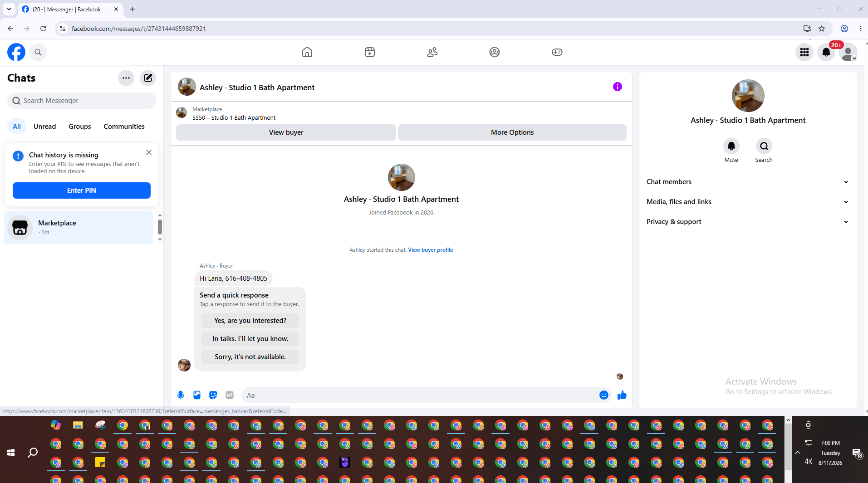Open Facebook search magnifier icon
The image size is (868, 483).
click(x=38, y=52)
